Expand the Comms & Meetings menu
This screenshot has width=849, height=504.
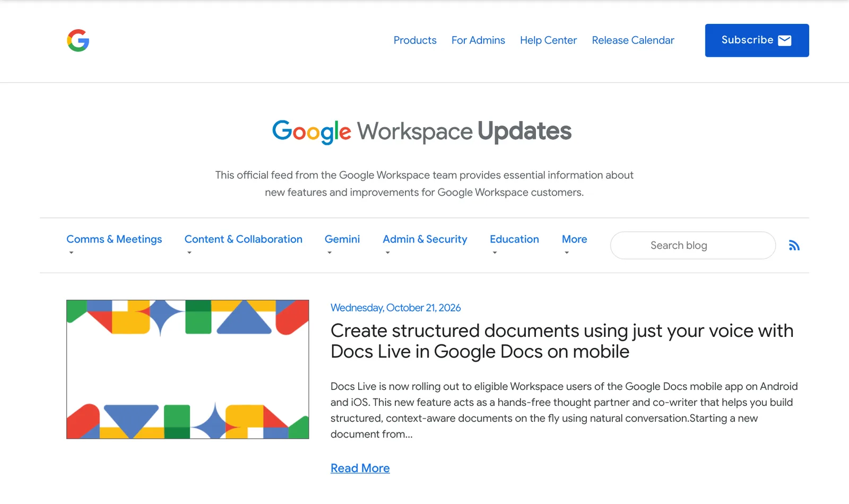114,239
